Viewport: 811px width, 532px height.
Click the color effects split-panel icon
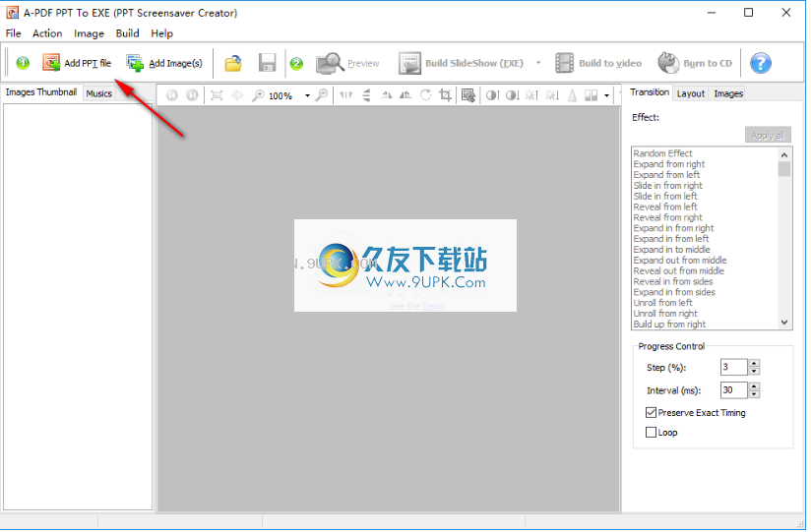coord(592,95)
